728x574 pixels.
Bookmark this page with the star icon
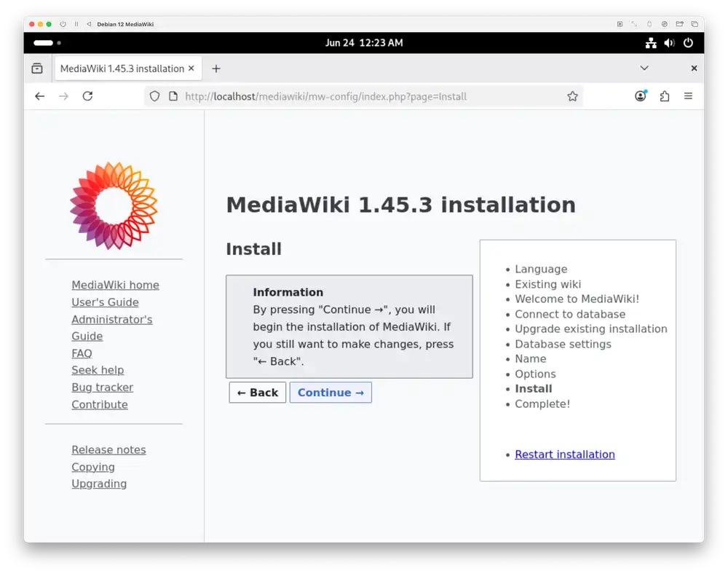(x=572, y=96)
